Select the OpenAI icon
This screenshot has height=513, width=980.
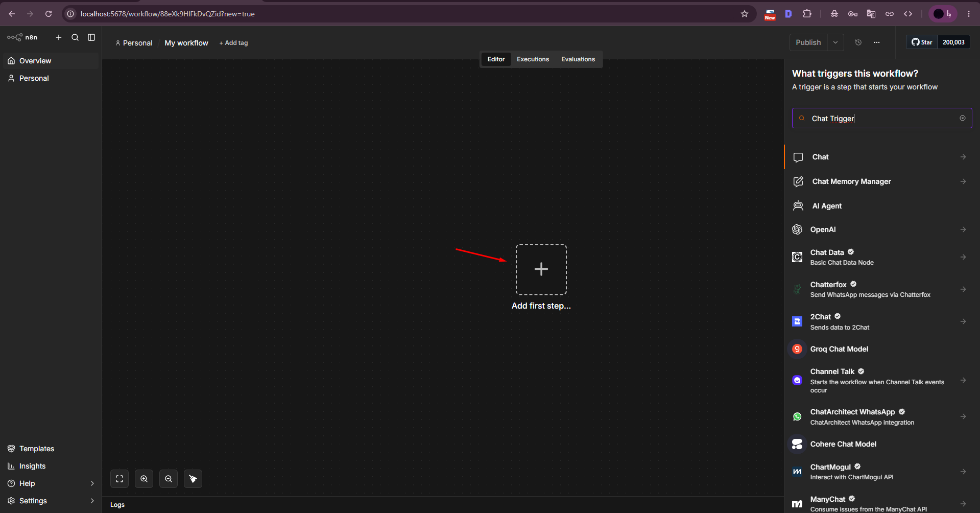pos(797,229)
